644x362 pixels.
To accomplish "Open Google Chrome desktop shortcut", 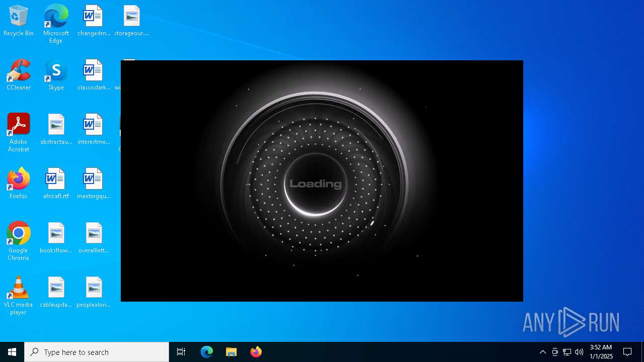I will (x=19, y=241).
